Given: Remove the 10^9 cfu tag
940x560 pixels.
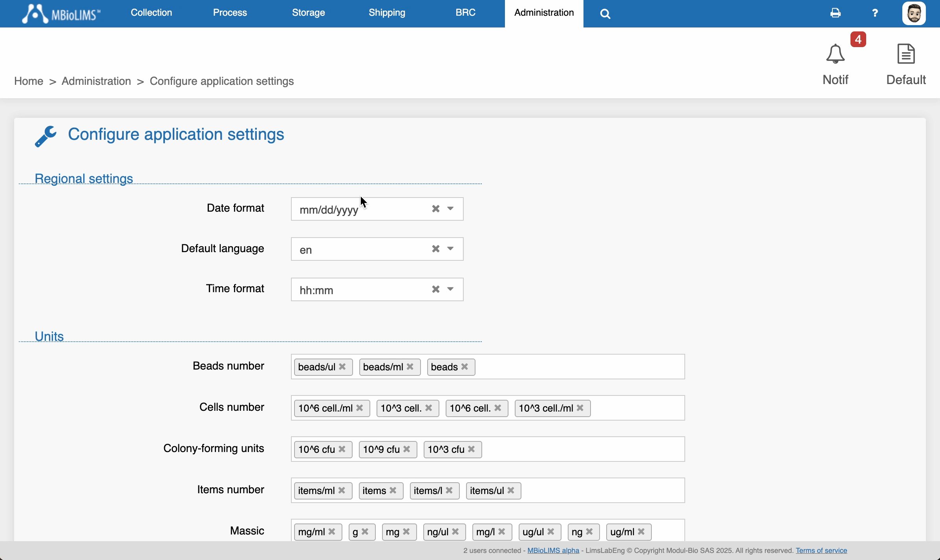Looking at the screenshot, I should [407, 449].
